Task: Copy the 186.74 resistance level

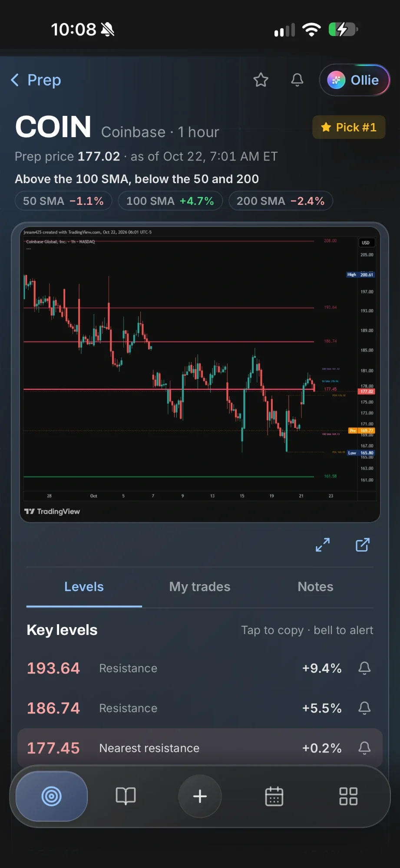Action: coord(53,708)
